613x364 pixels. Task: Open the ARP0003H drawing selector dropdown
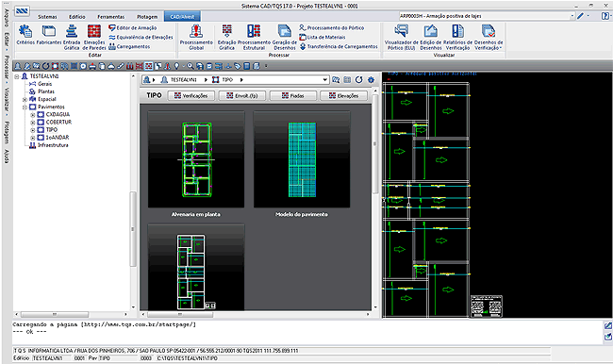[572, 16]
